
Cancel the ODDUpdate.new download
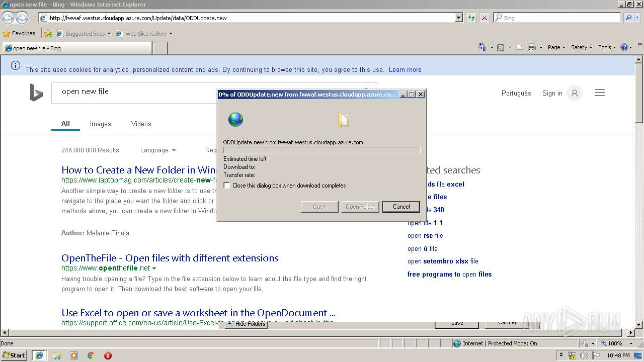[401, 207]
